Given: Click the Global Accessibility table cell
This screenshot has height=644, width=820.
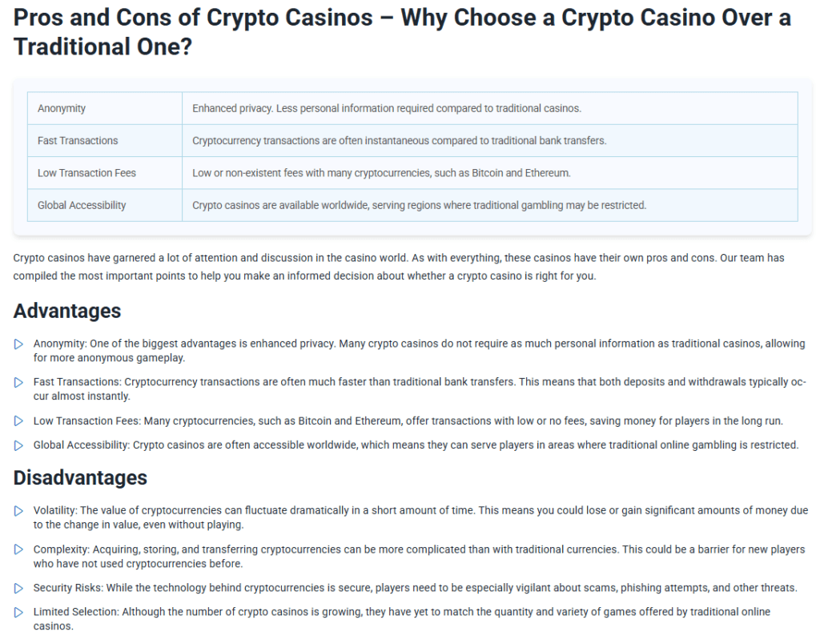Looking at the screenshot, I should [82, 205].
